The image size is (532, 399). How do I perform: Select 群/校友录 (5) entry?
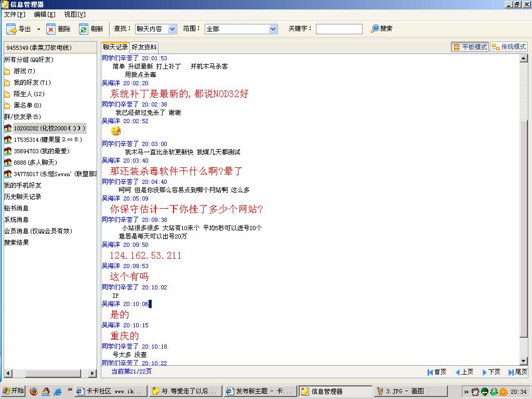click(x=22, y=117)
